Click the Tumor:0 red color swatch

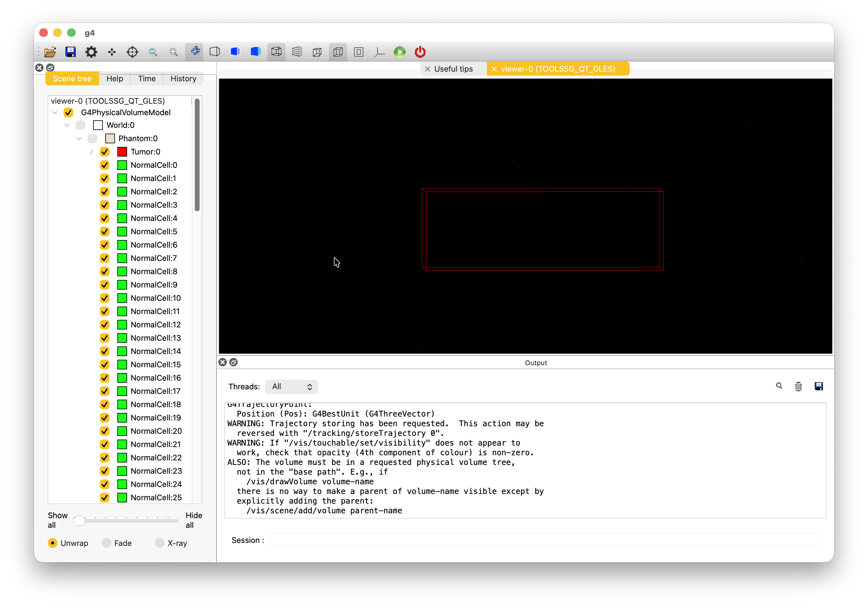tap(122, 151)
